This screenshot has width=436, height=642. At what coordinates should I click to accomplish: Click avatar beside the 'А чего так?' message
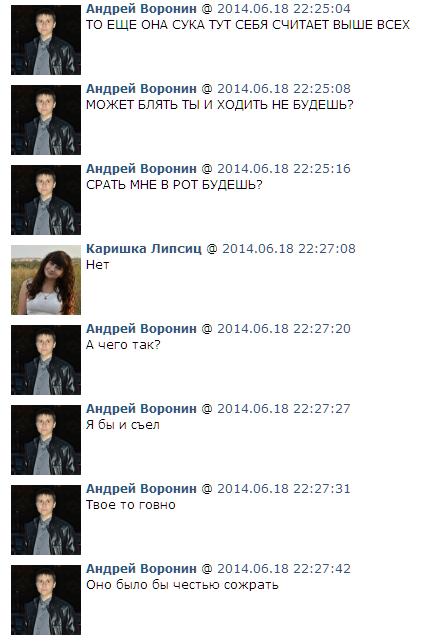(x=46, y=360)
